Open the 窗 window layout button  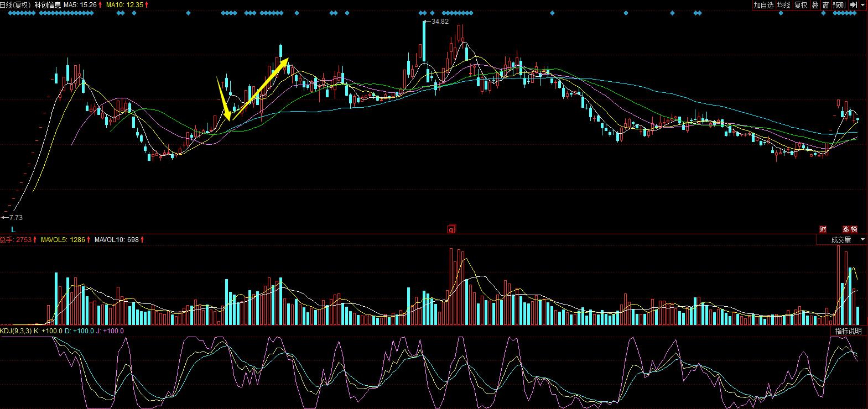[825, 5]
